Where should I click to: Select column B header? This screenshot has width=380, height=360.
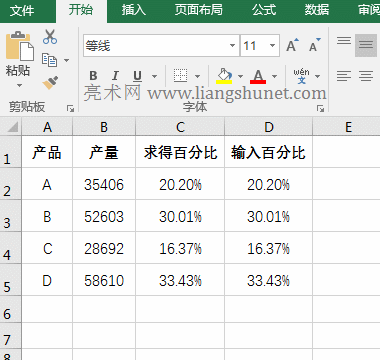pyautogui.click(x=104, y=127)
